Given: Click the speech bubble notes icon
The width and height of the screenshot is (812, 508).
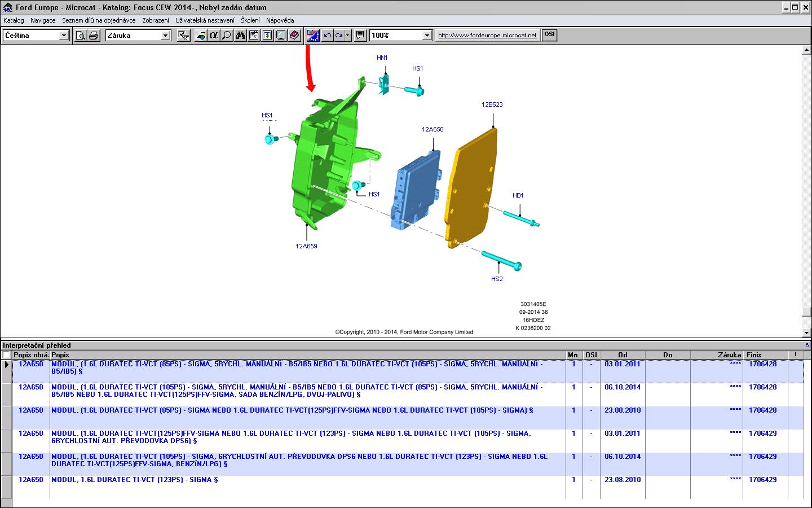Looking at the screenshot, I should point(360,36).
